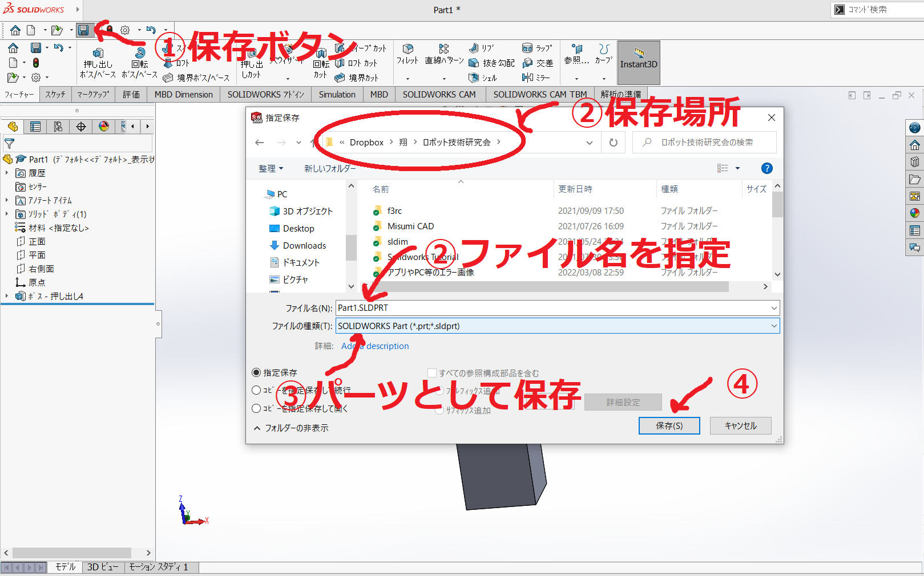Select the ロフト カット tool
Image resolution: width=924 pixels, height=576 pixels.
coord(356,63)
